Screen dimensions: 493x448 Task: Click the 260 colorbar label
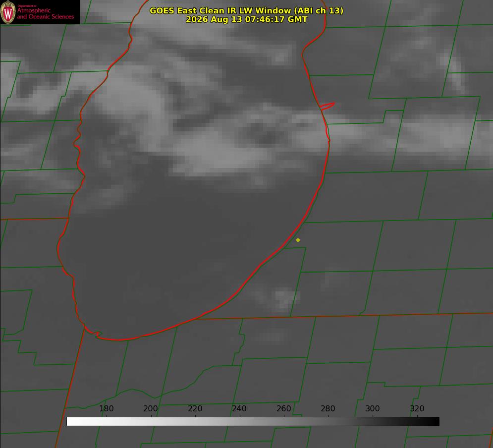[x=283, y=408]
